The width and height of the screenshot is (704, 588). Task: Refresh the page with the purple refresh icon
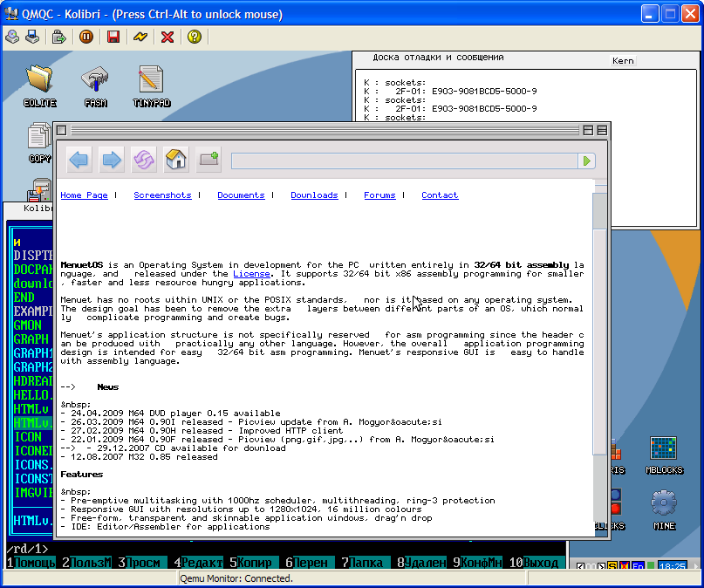pyautogui.click(x=143, y=160)
